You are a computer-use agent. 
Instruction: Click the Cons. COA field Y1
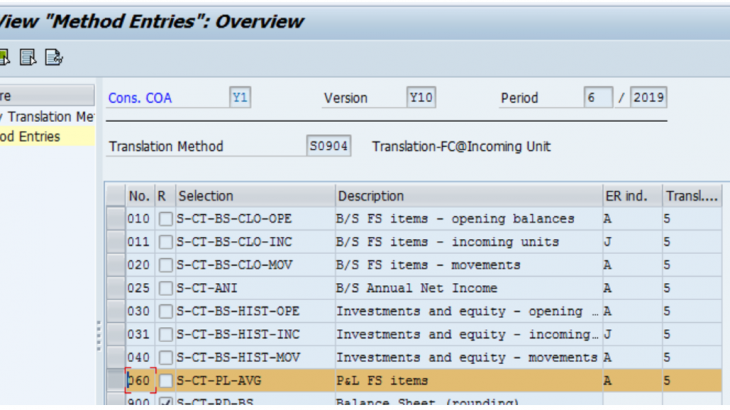[x=240, y=98]
